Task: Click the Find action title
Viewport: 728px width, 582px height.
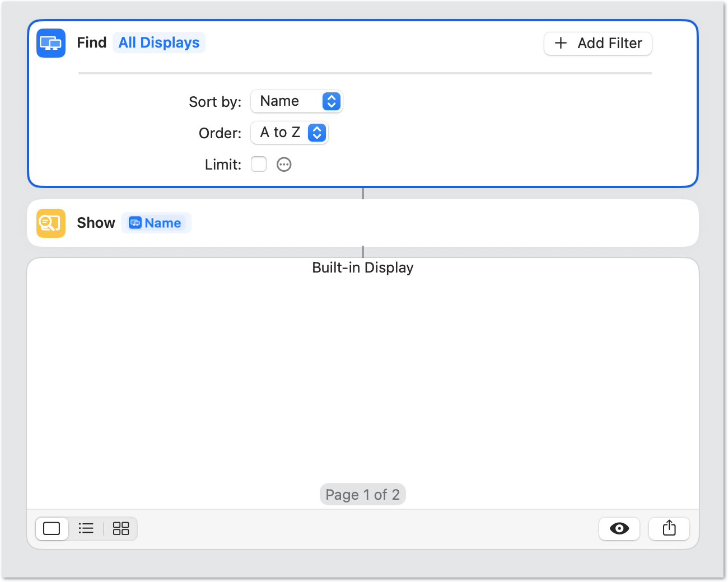Action: [x=92, y=43]
